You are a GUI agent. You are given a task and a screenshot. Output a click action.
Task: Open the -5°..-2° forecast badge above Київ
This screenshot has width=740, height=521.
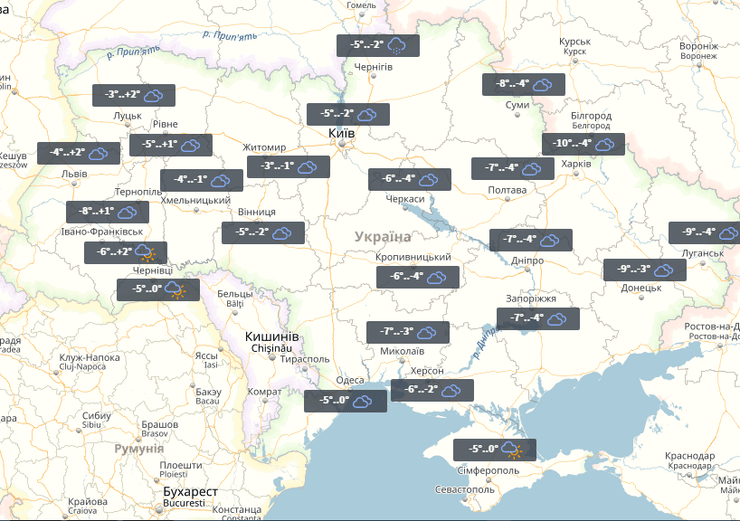[346, 115]
